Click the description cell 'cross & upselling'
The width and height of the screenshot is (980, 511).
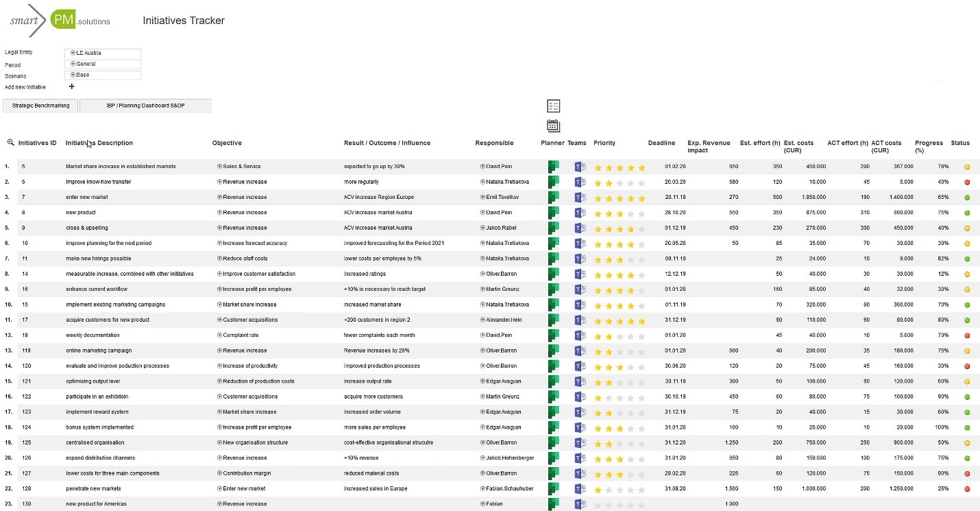(x=87, y=228)
